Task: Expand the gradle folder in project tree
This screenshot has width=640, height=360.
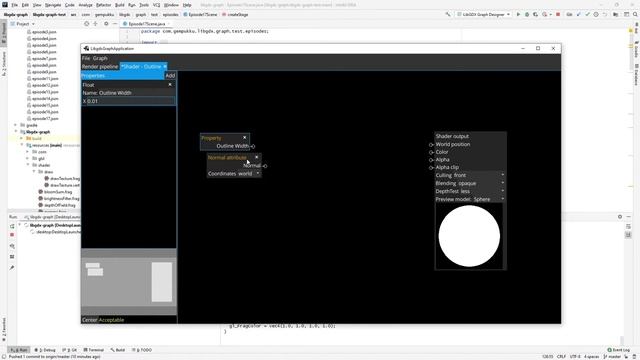Action: (x=16, y=125)
